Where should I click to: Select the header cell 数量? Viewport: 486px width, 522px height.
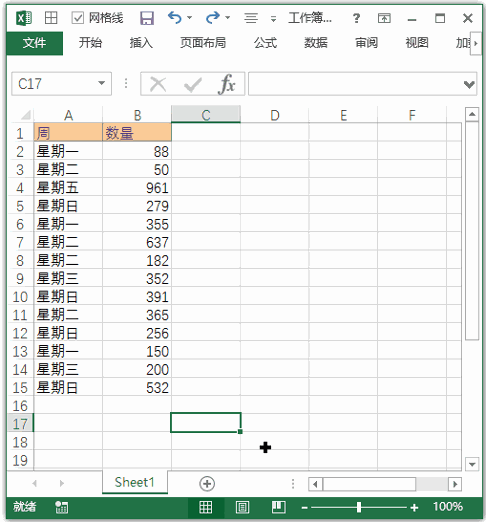[x=137, y=133]
